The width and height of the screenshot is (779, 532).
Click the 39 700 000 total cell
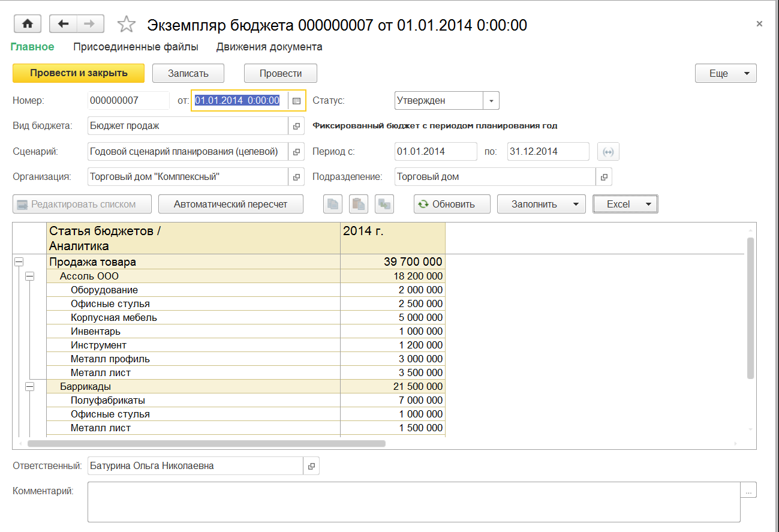[393, 262]
